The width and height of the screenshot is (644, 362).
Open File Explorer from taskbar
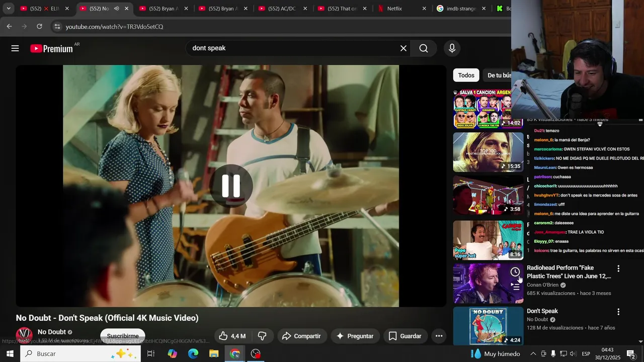(214, 354)
